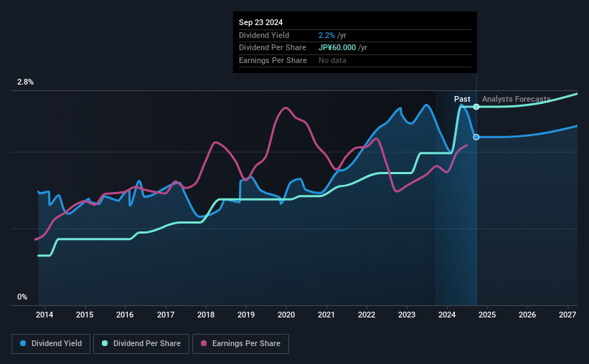Click the 2023 x-axis label
Screen dimensions: 589x364
pyautogui.click(x=407, y=315)
